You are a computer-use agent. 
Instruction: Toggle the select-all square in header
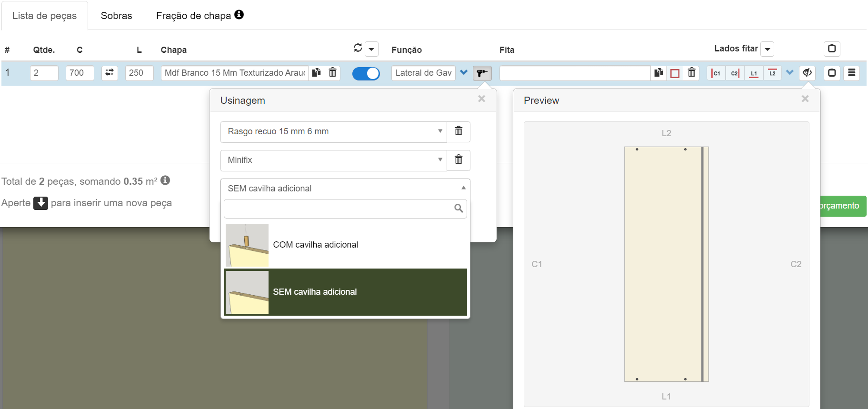point(832,49)
